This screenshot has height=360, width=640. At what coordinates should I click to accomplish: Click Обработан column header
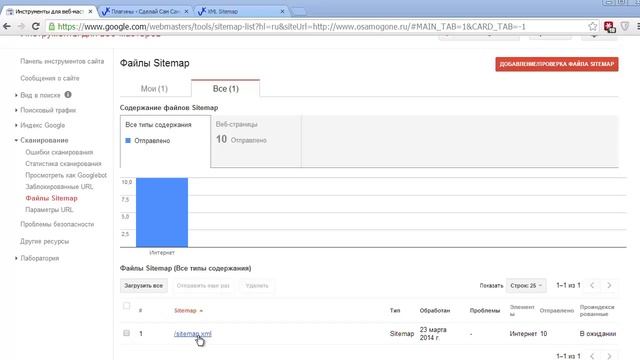click(435, 311)
